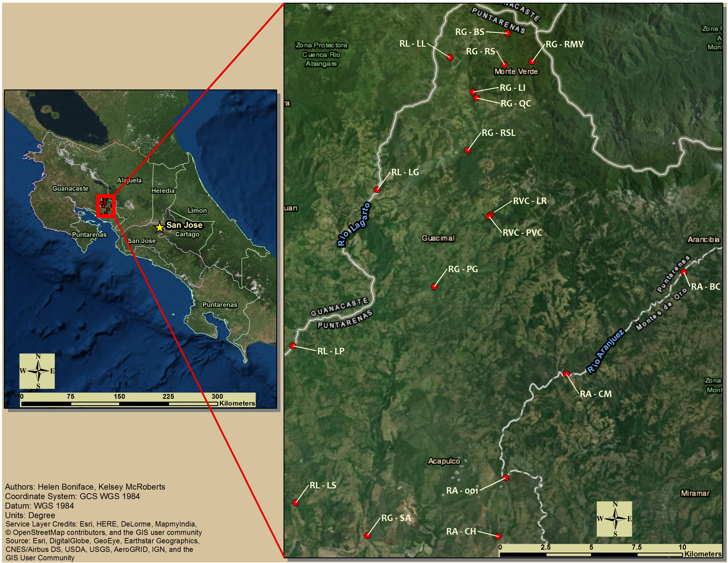Click the red study area rectangle
The image size is (728, 563).
pos(106,206)
